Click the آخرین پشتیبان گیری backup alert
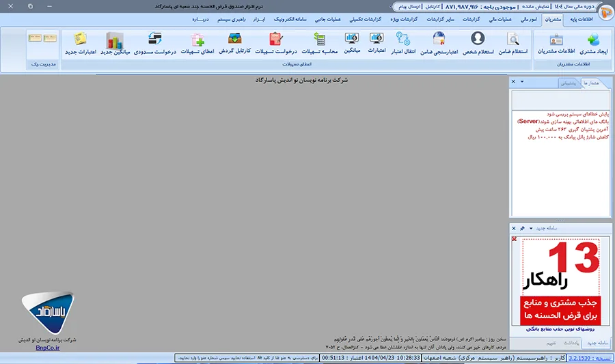This screenshot has height=364, width=615. (x=572, y=129)
